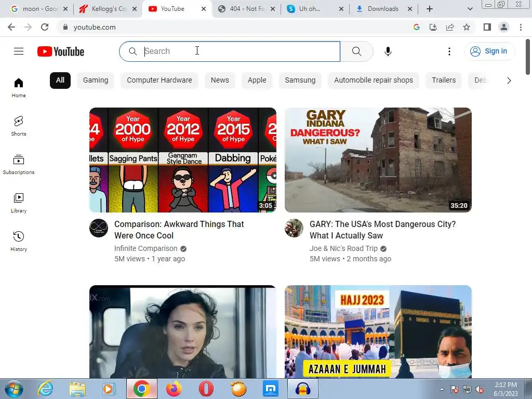This screenshot has width=532, height=399.
Task: Toggle the browser side panel
Action: pos(487,27)
